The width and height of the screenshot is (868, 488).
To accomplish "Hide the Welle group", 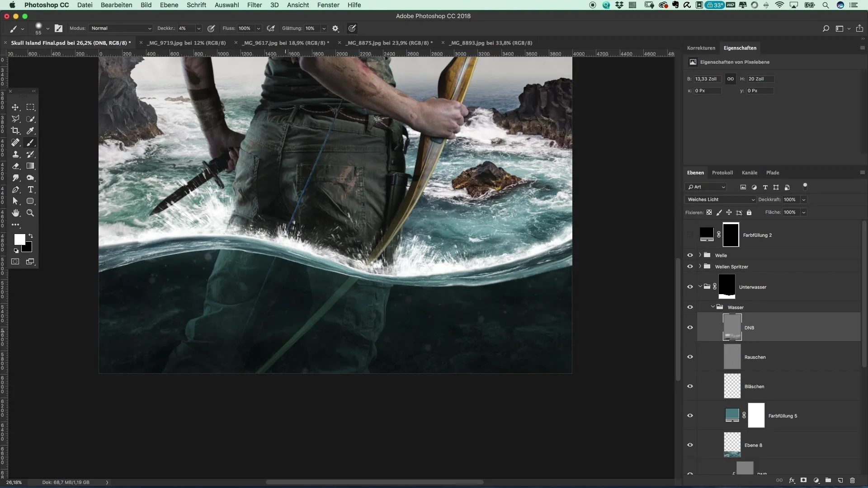I will point(690,255).
